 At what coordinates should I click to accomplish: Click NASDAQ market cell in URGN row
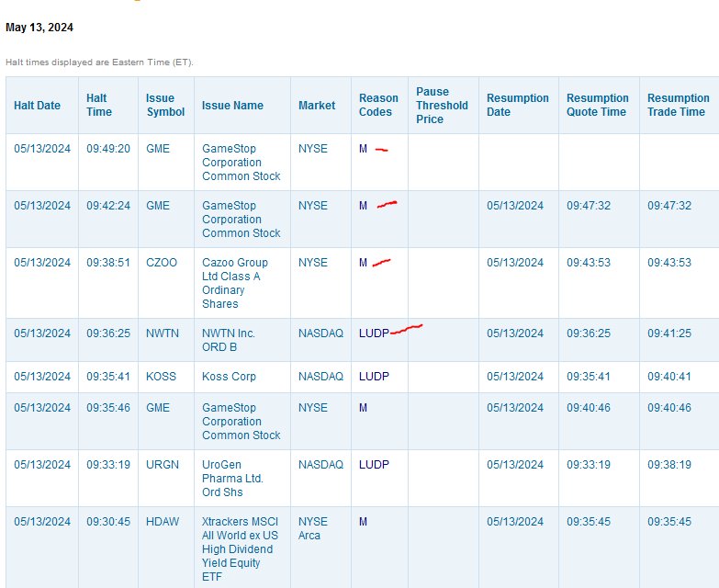(x=320, y=464)
